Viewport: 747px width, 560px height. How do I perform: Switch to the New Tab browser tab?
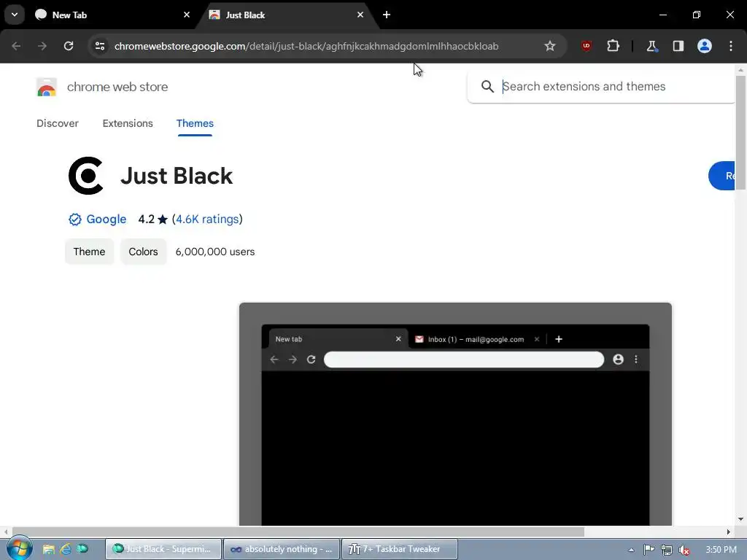tap(112, 15)
